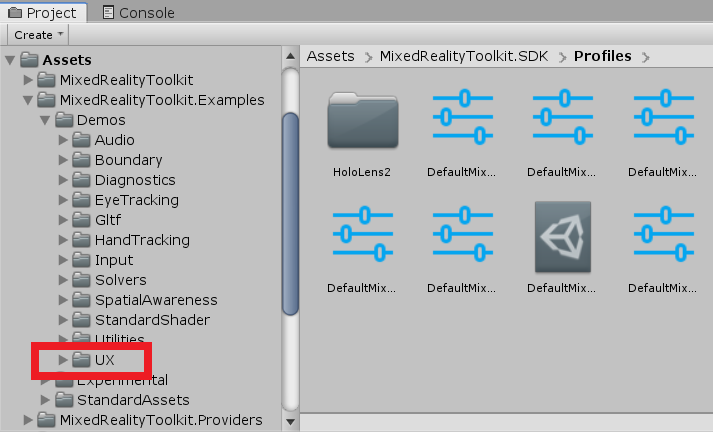Screen dimensions: 713x432
Task: Expand the Gltf folder arrow
Action: click(63, 220)
